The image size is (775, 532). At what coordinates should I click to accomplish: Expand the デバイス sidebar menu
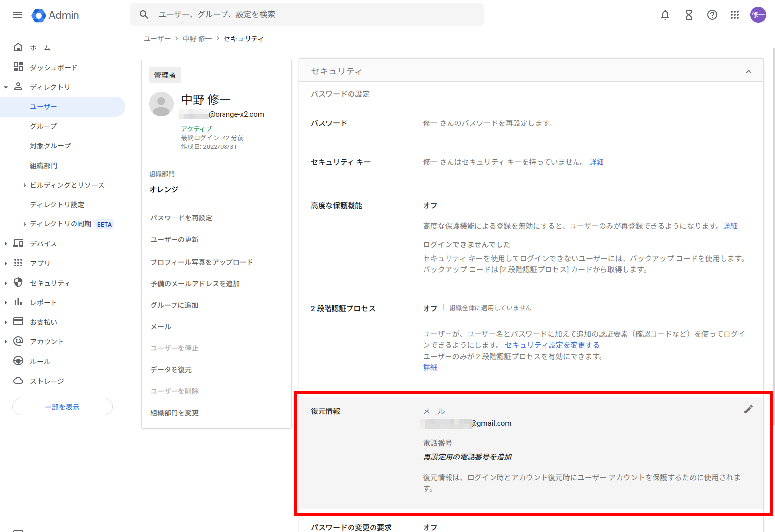coord(6,243)
